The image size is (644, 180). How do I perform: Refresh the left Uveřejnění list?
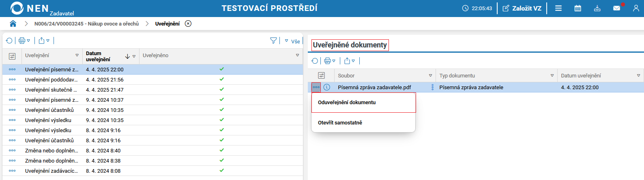click(9, 41)
